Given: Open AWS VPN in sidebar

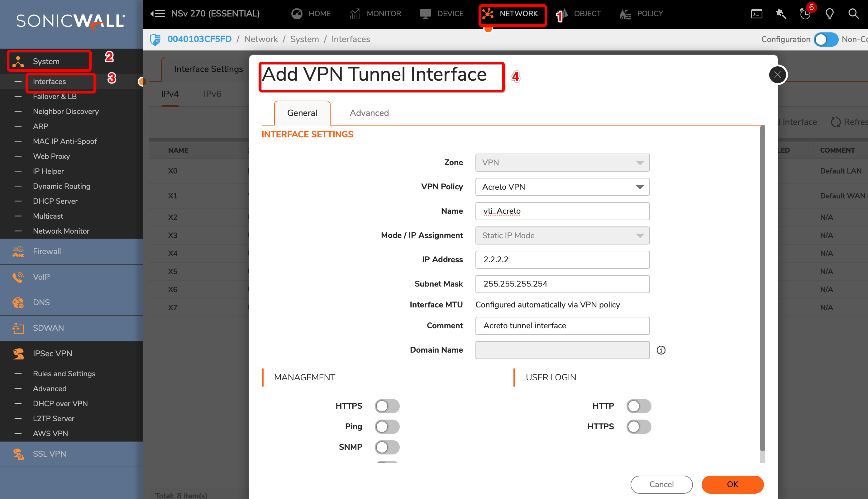Looking at the screenshot, I should 50,434.
